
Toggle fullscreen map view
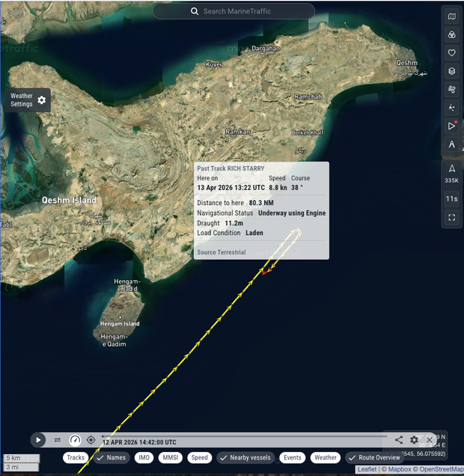[x=451, y=218]
